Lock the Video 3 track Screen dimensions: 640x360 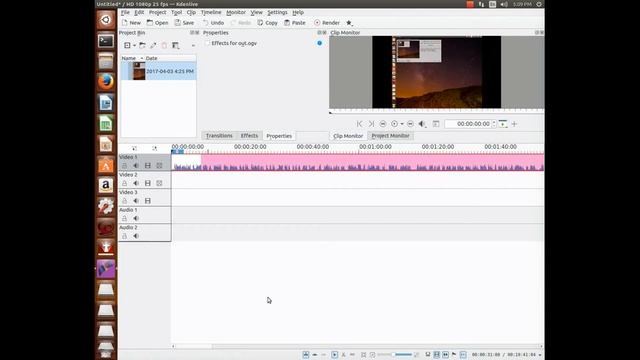click(124, 201)
